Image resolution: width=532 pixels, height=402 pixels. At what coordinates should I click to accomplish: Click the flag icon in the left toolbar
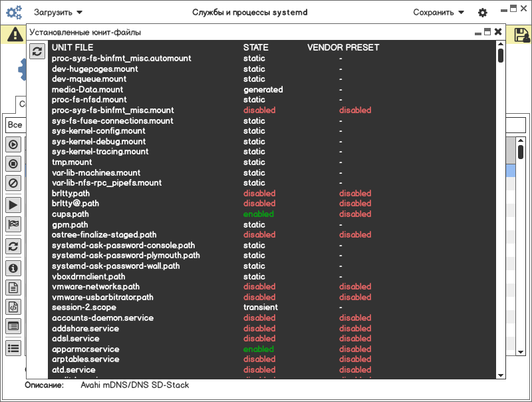[x=13, y=224]
